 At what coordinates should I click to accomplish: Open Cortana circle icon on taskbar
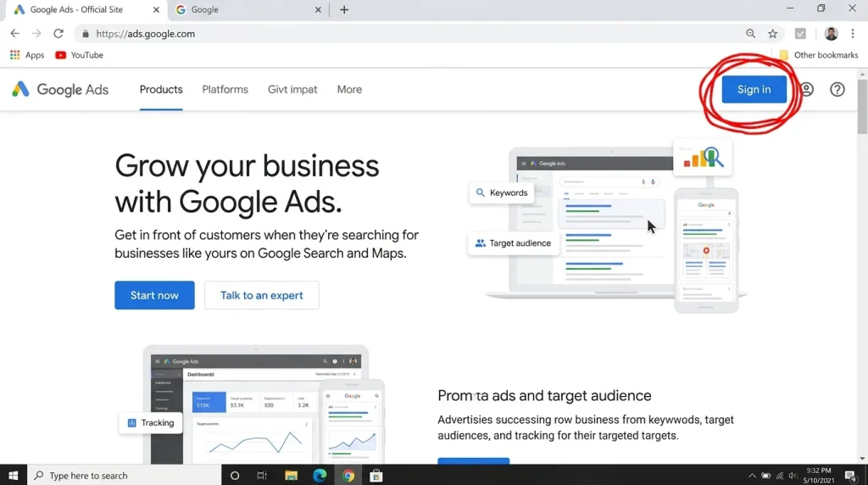(x=235, y=475)
